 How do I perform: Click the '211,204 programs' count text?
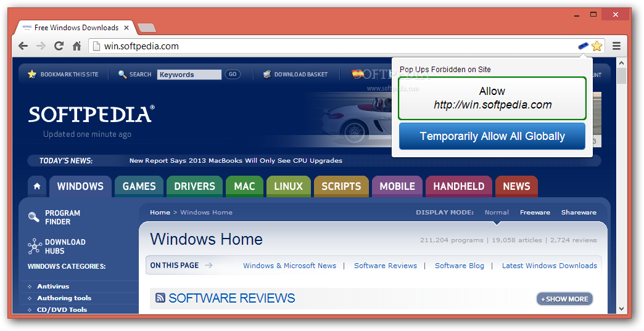pos(452,240)
